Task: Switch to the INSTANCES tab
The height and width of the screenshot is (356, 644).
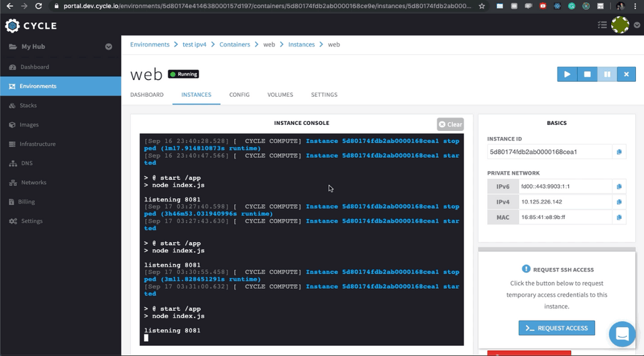Action: [197, 95]
